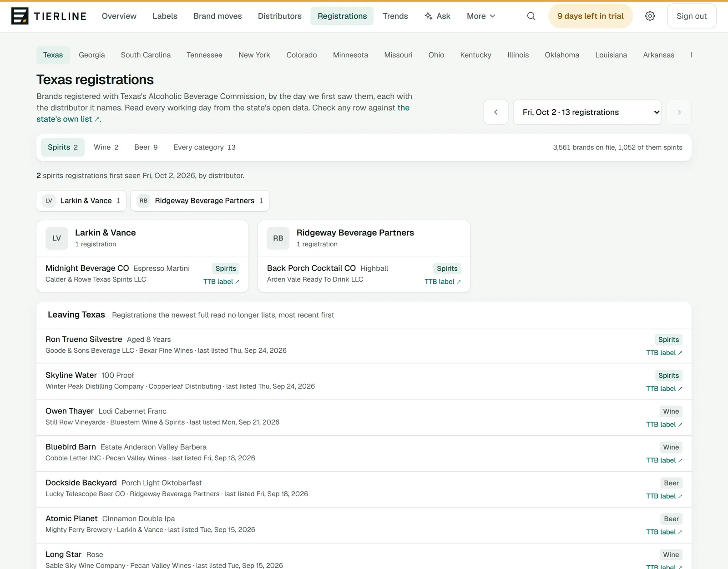Open the search magnifier icon

531,16
